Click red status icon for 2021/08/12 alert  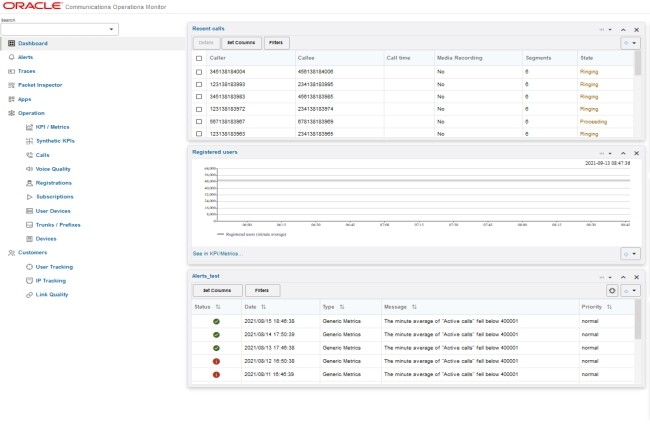216,361
